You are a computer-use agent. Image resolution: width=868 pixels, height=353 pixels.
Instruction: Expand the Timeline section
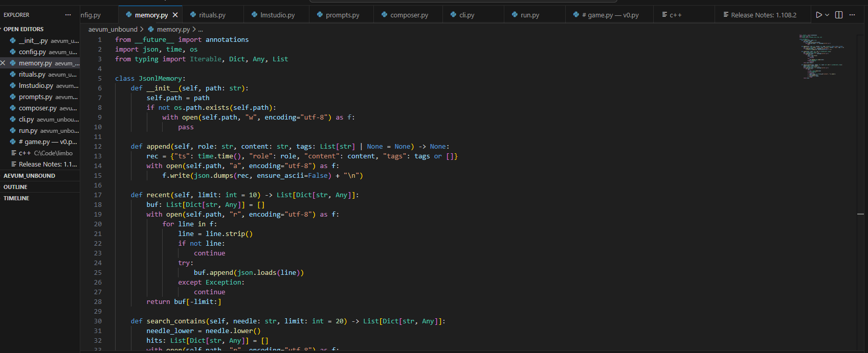[x=16, y=198]
